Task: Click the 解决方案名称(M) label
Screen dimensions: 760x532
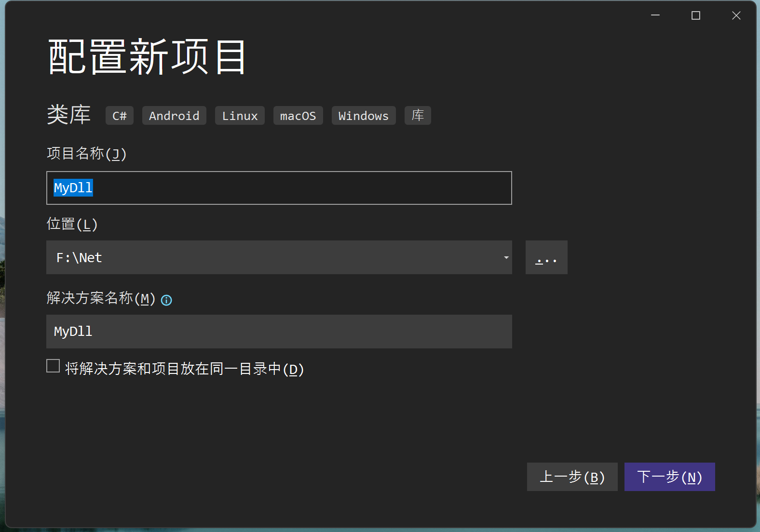Action: pos(101,298)
